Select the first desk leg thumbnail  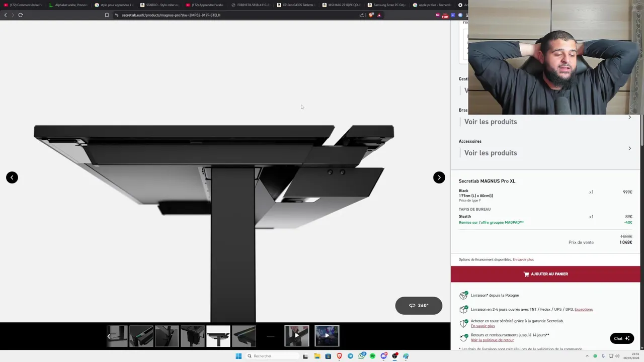pos(117,336)
